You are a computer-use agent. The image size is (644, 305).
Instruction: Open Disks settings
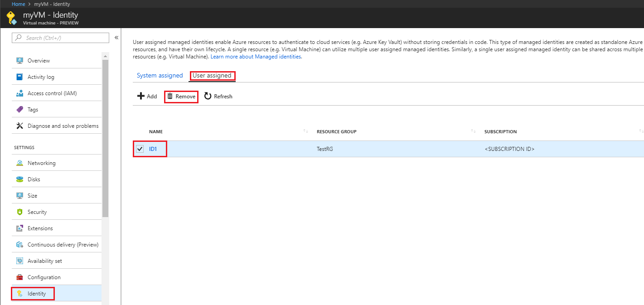point(57,179)
